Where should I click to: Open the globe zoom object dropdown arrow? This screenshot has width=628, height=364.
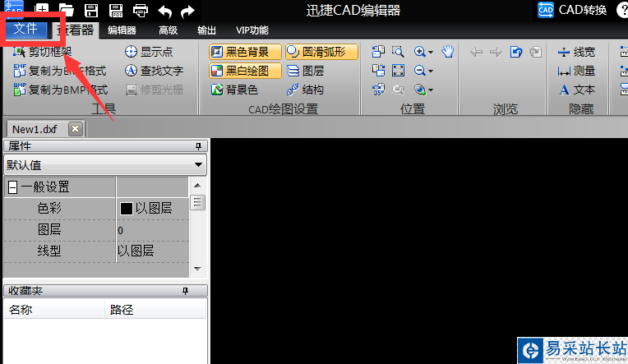pos(431,90)
